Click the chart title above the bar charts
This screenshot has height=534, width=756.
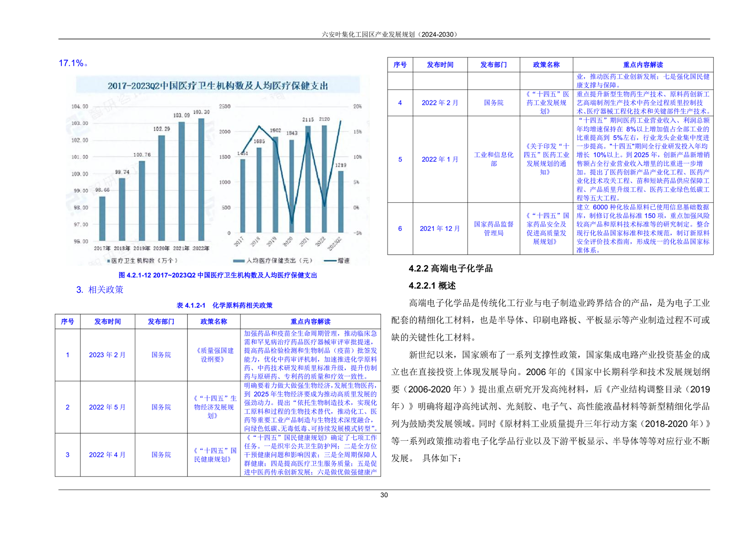pos(217,86)
